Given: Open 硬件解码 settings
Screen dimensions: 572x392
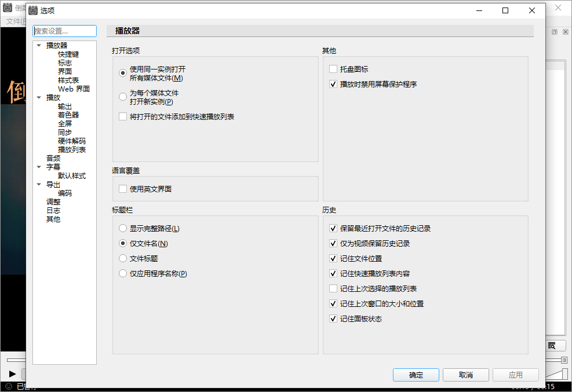Looking at the screenshot, I should point(71,141).
